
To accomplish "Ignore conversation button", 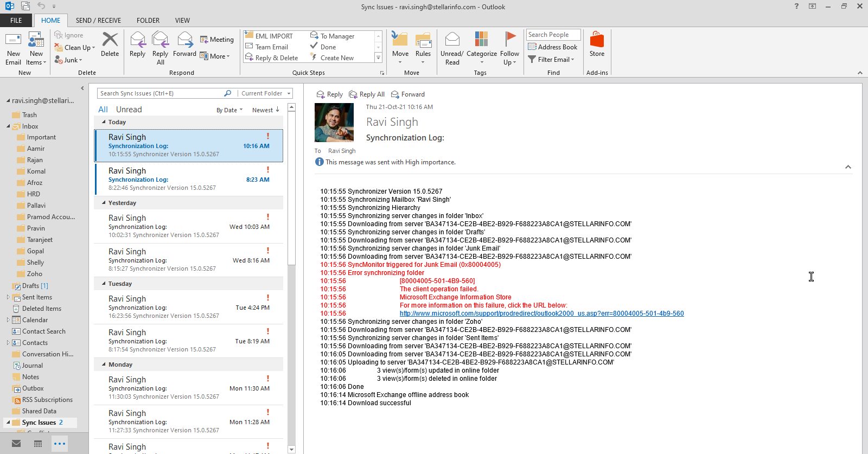I will (x=69, y=35).
